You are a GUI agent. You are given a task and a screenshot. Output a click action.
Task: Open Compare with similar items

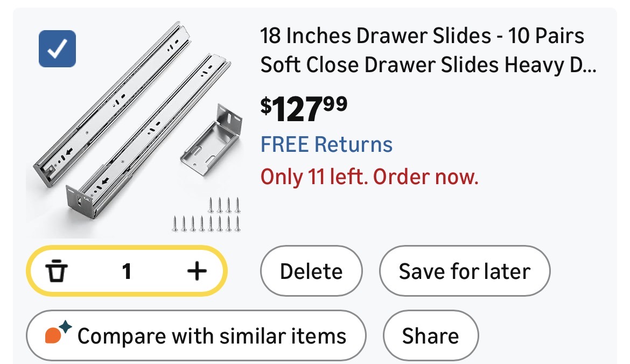tap(196, 336)
